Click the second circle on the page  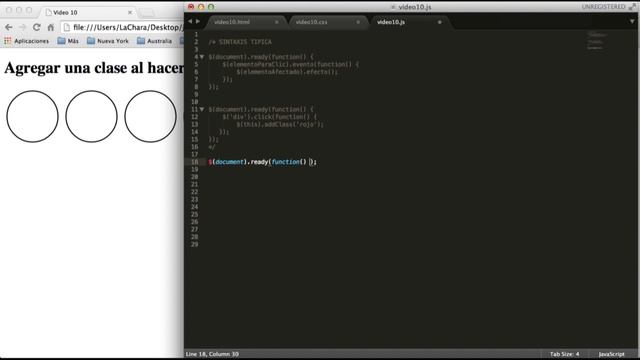coord(91,116)
